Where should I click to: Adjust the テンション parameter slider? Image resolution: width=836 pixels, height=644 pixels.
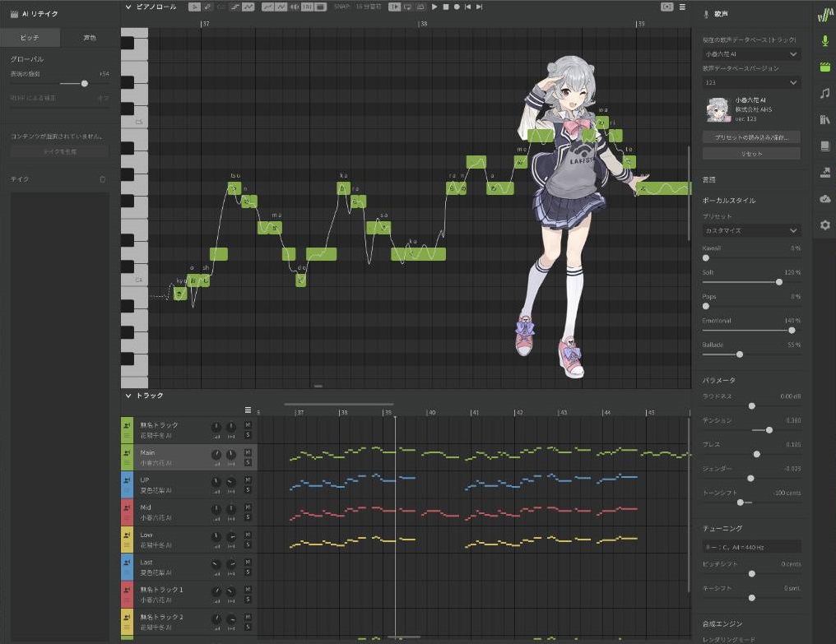[769, 429]
